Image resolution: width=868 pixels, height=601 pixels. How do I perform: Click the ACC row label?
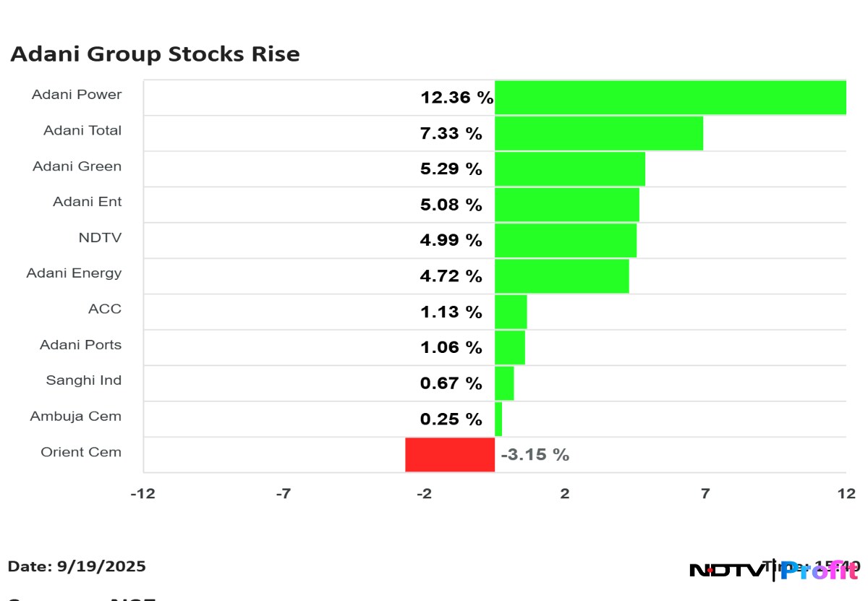click(x=105, y=309)
